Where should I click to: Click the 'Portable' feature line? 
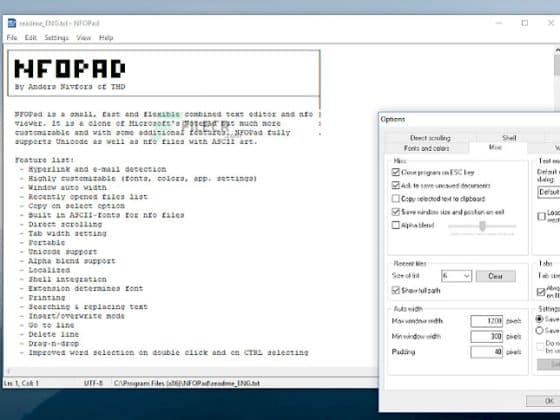47,242
